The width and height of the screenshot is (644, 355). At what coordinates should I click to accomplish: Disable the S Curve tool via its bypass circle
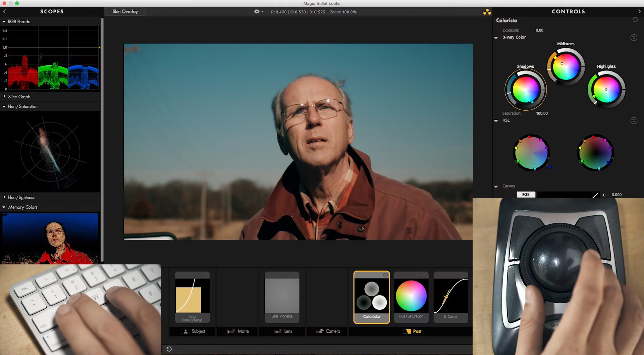click(x=464, y=275)
